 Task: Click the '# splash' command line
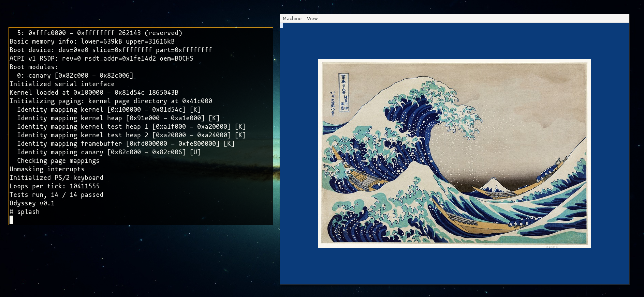[25, 212]
